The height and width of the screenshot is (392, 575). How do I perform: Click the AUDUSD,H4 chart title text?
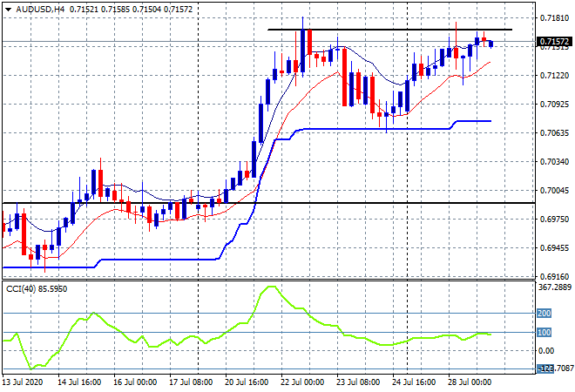(x=40, y=10)
